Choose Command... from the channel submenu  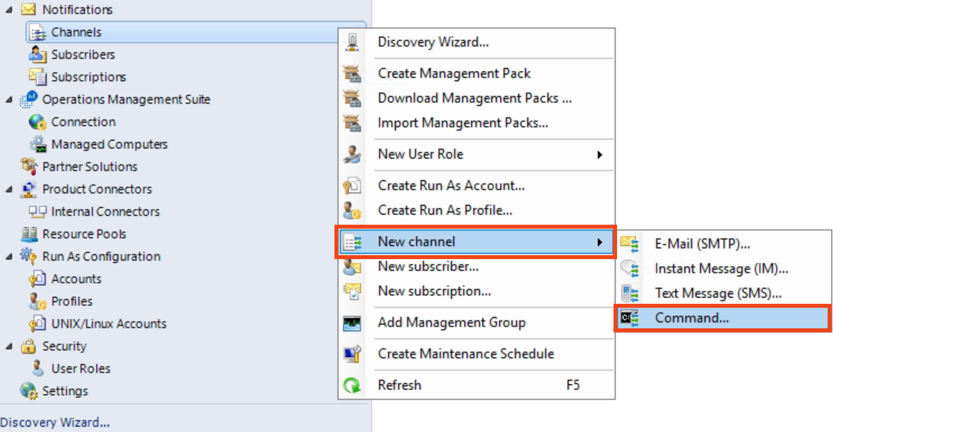(691, 318)
